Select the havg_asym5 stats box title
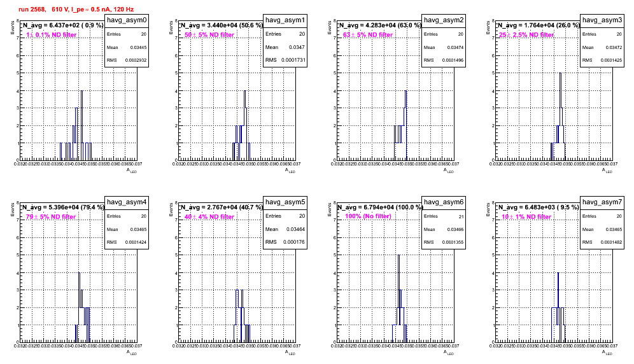 (285, 202)
